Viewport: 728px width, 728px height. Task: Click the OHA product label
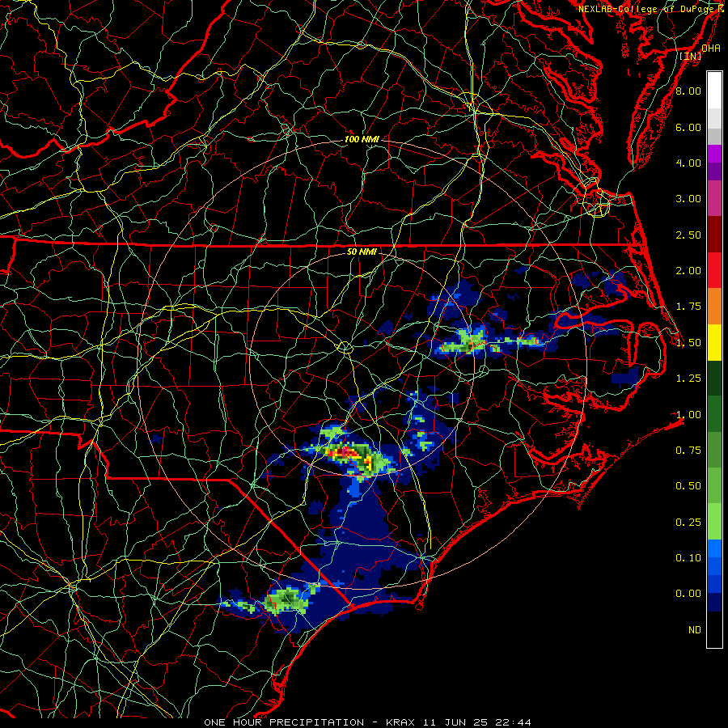(711, 48)
